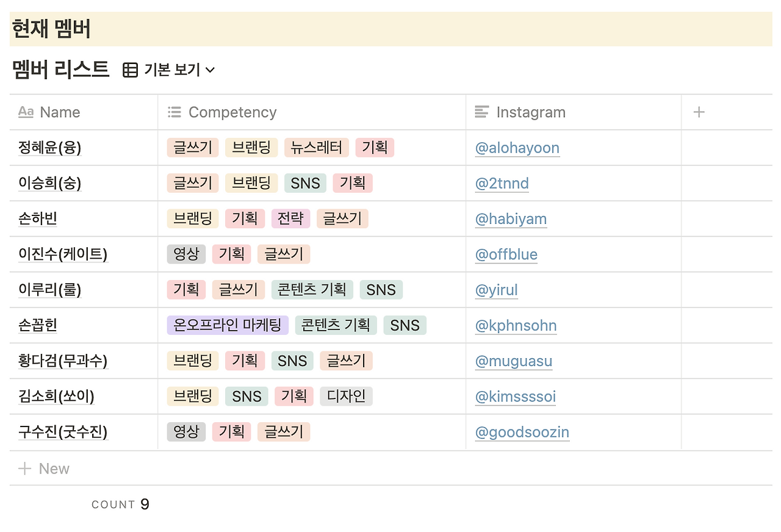This screenshot has width=781, height=532.
Task: Follow the @goodsoozin Instagram link
Action: (522, 433)
